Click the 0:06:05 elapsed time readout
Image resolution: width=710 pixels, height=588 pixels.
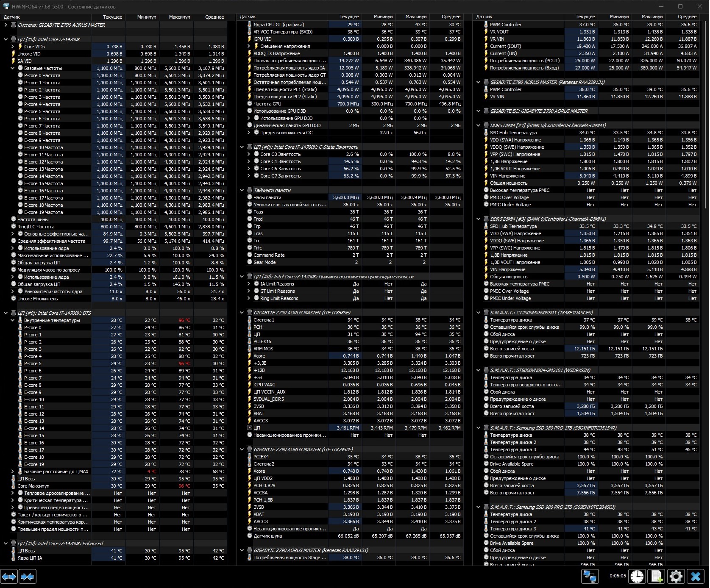pos(618,576)
